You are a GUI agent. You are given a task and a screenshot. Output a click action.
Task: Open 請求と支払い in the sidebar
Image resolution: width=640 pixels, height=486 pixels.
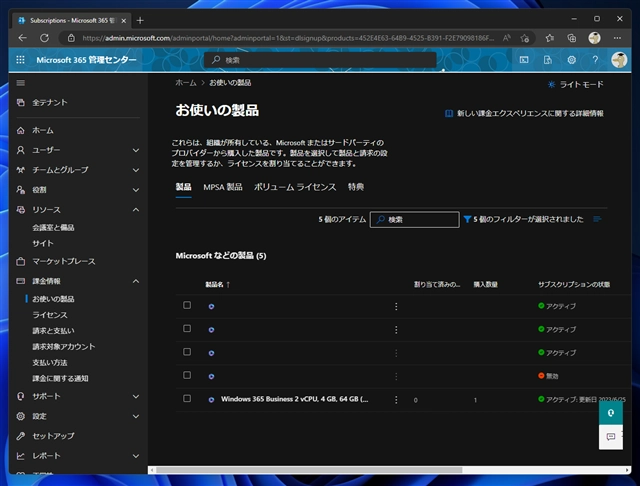pyautogui.click(x=53, y=331)
